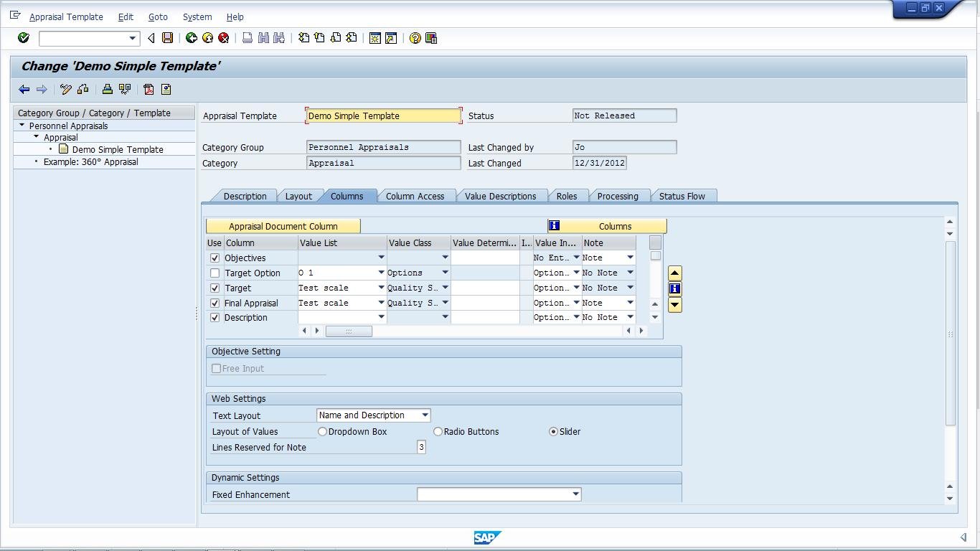Click the blue left arrow navigation icon
This screenshot has width=980, height=551.
(x=24, y=90)
